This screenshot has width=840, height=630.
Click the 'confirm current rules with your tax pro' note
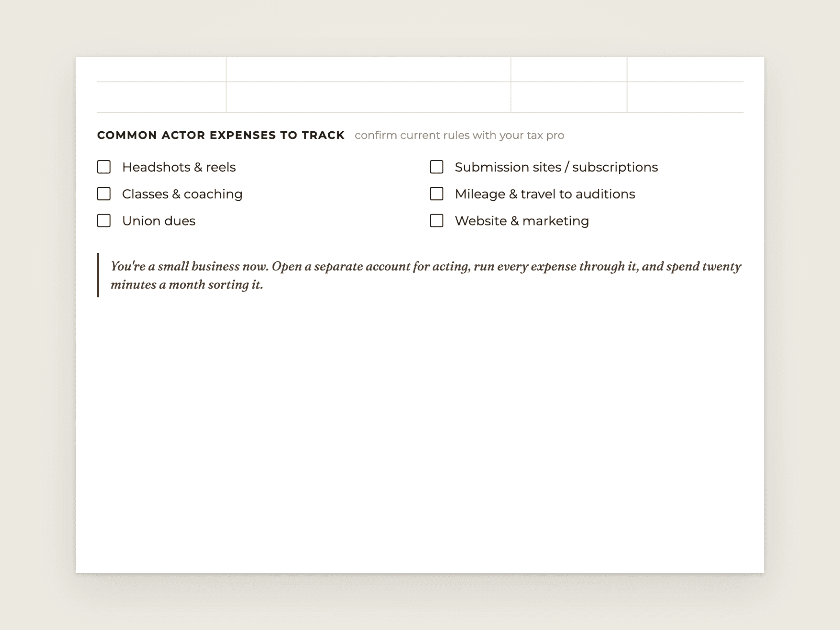[459, 135]
